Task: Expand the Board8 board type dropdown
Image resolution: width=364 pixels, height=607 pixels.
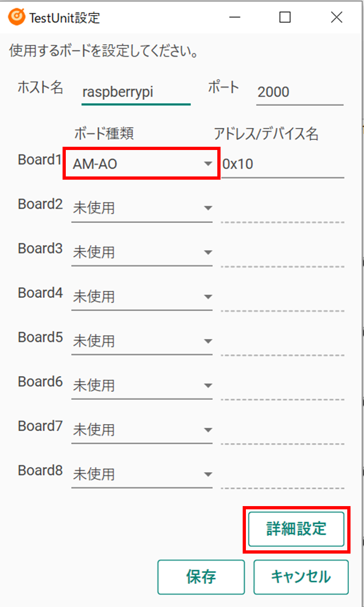Action: (x=142, y=474)
